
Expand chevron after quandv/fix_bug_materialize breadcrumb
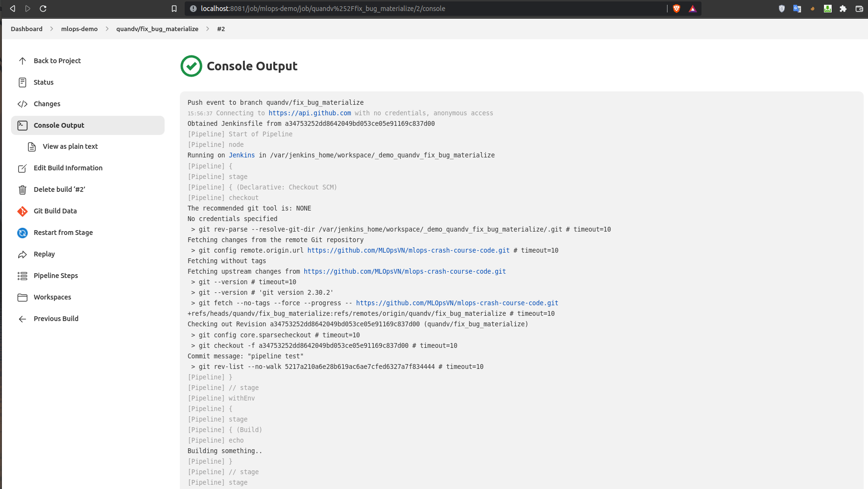tap(208, 29)
